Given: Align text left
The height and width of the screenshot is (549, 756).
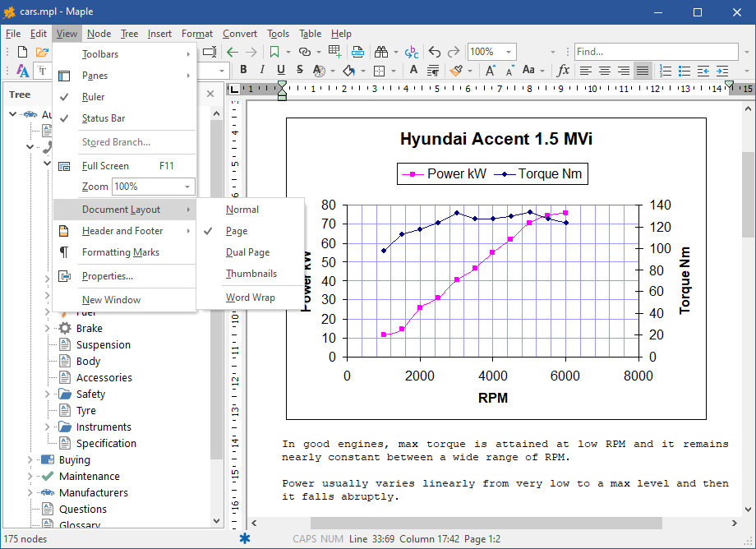Looking at the screenshot, I should tap(585, 71).
